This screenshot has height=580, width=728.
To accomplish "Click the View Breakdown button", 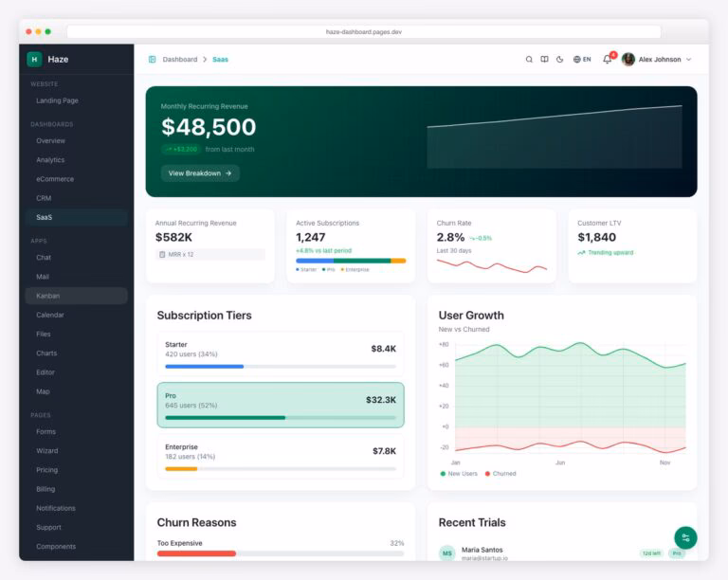I will coord(200,173).
